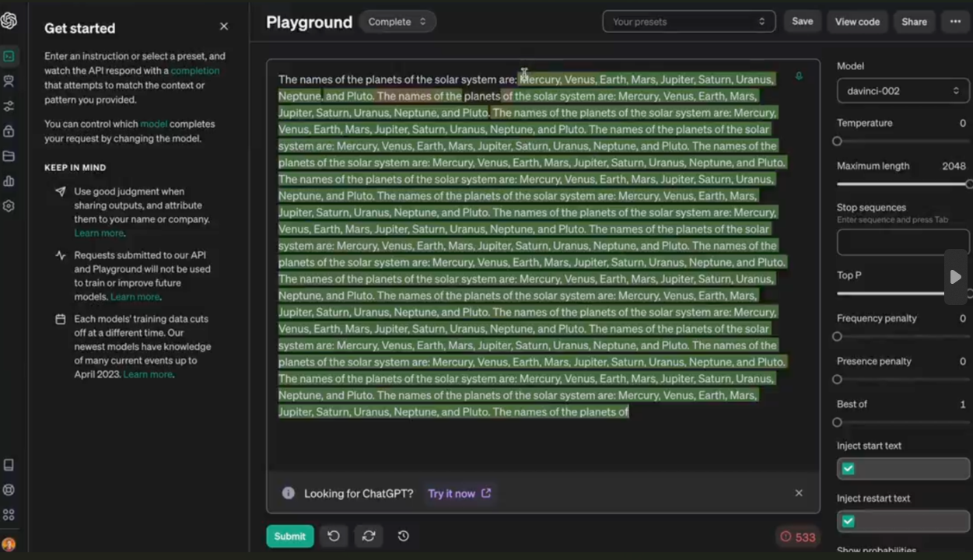Open the Documentation book icon

coord(9,465)
